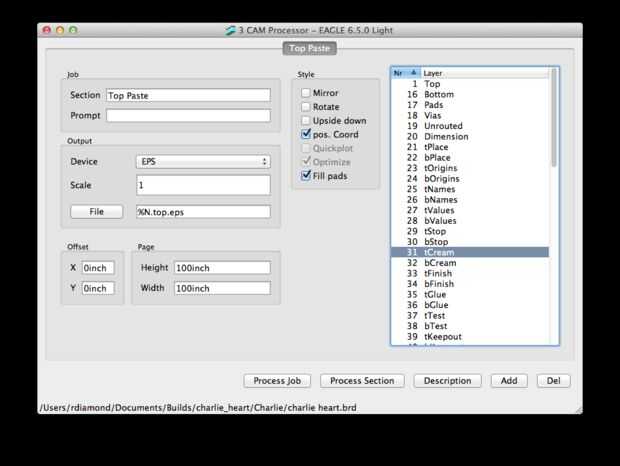
Task: Select layer 26 bNames
Action: [x=470, y=200]
